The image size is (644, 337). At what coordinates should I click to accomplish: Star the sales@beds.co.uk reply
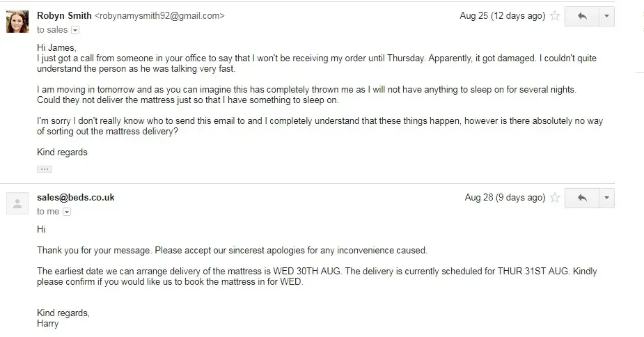click(x=555, y=198)
